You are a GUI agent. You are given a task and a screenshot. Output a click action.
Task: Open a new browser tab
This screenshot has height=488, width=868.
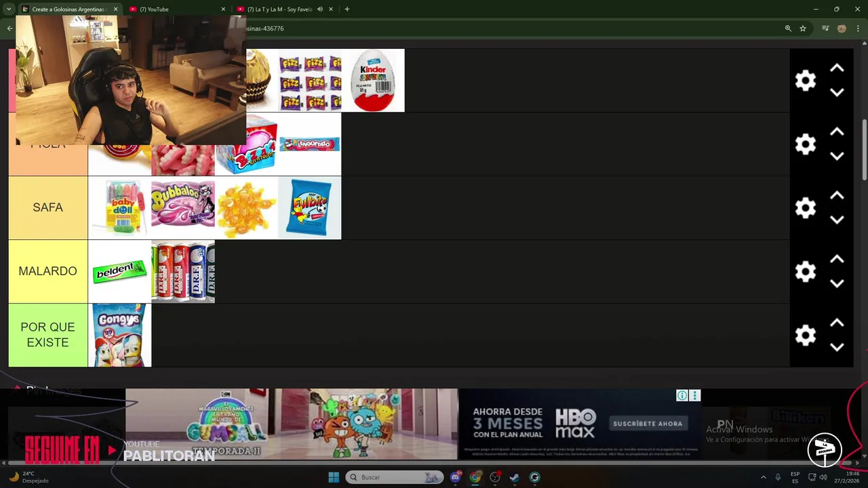347,9
